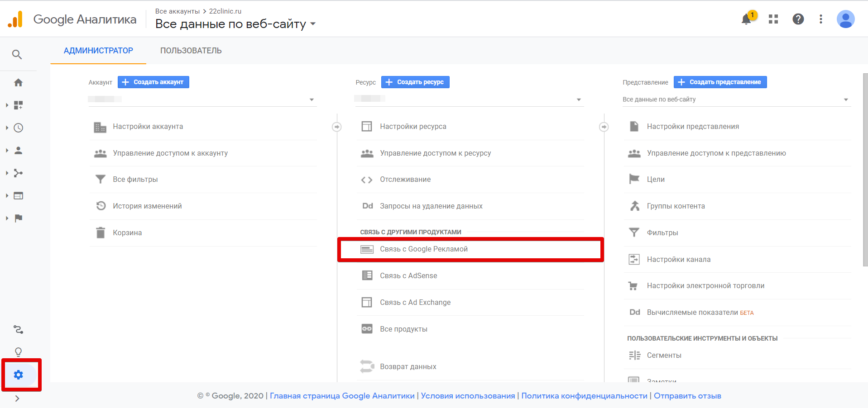The width and height of the screenshot is (868, 408).
Task: Open Связь с Ad Exchange
Action: [470, 303]
